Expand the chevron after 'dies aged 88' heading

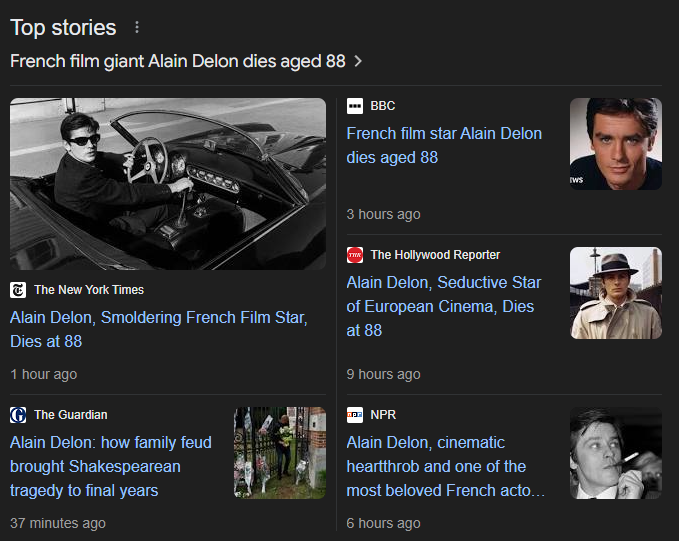[358, 62]
